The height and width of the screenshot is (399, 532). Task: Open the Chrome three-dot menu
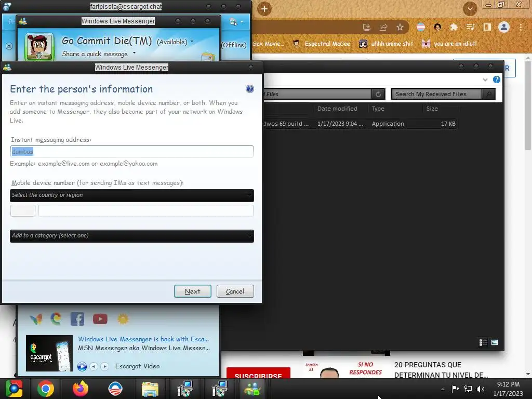pyautogui.click(x=521, y=27)
